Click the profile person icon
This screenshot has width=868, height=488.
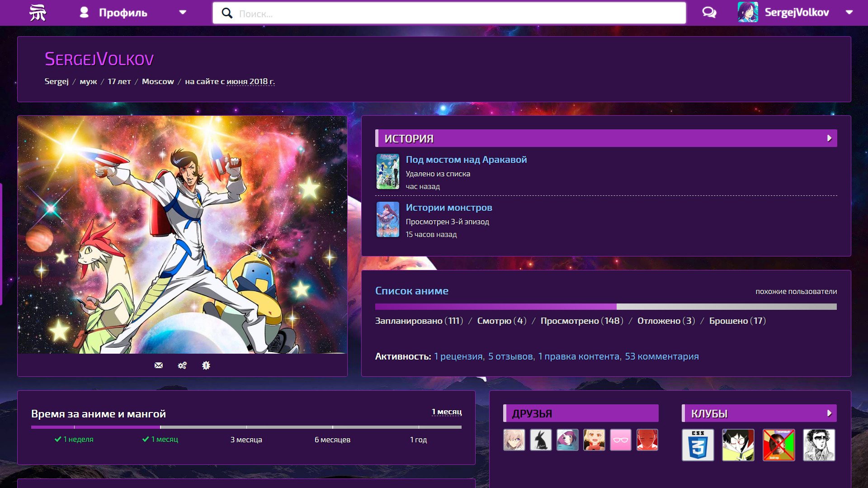click(x=84, y=12)
